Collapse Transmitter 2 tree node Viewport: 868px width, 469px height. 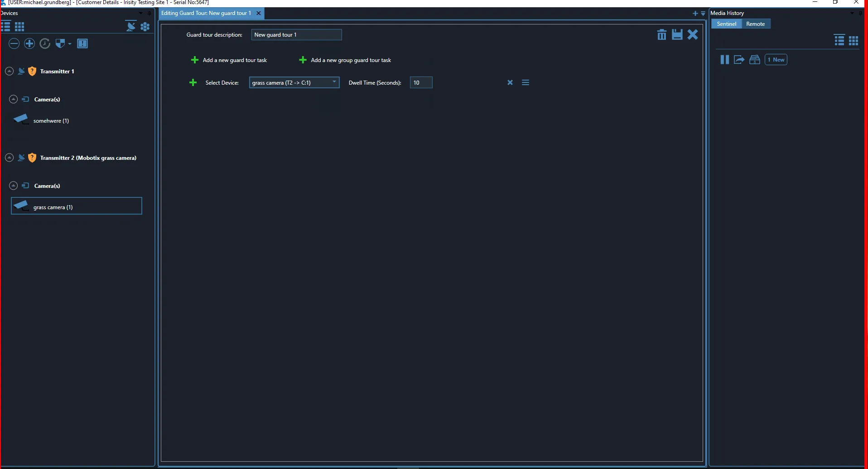[x=9, y=158]
